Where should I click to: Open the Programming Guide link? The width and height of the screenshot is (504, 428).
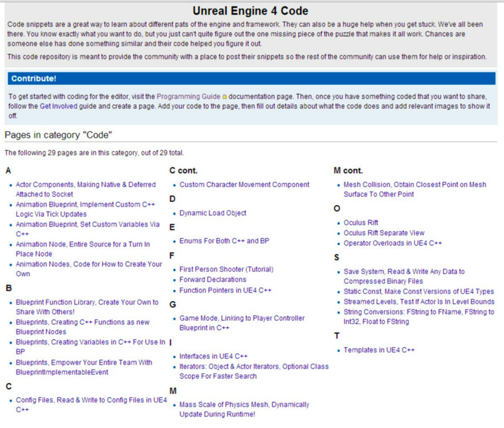click(188, 96)
